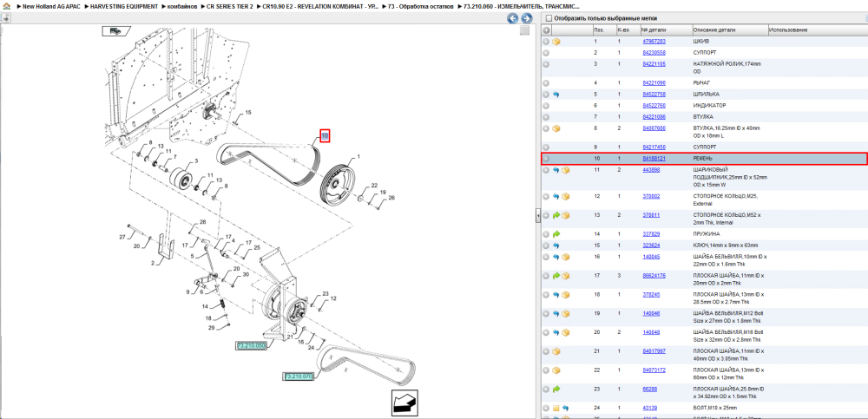Click yellow note icon in row 43139
The image size is (868, 419).
point(556,408)
